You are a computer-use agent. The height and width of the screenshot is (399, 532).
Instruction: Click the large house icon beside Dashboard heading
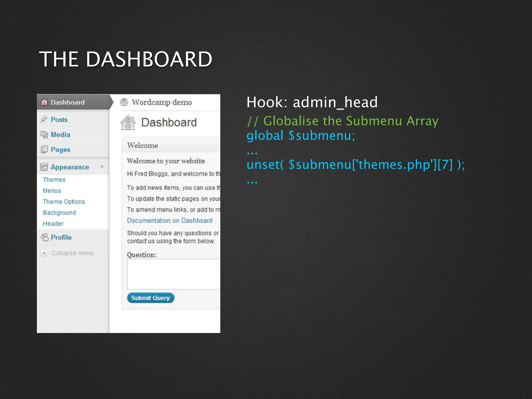tap(128, 122)
